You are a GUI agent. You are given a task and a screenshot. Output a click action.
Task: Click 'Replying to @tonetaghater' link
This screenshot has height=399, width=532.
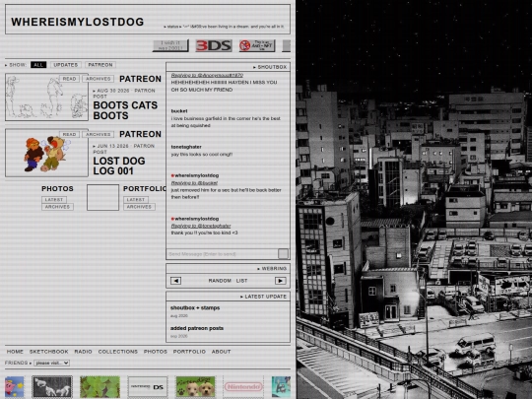tap(201, 226)
